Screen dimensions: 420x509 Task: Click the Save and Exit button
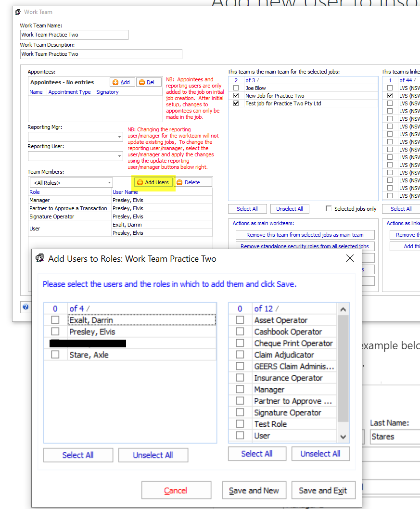pos(323,490)
